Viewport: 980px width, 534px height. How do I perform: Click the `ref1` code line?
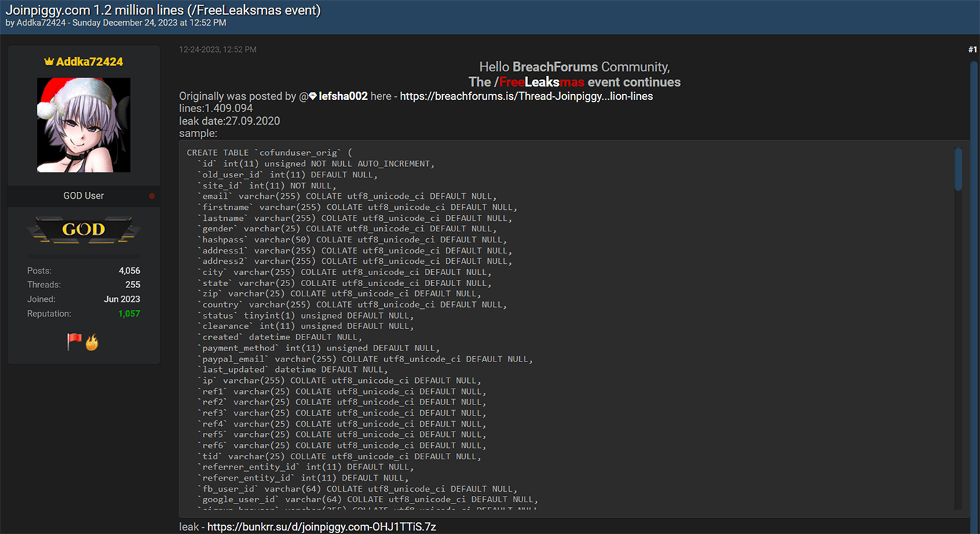342,391
